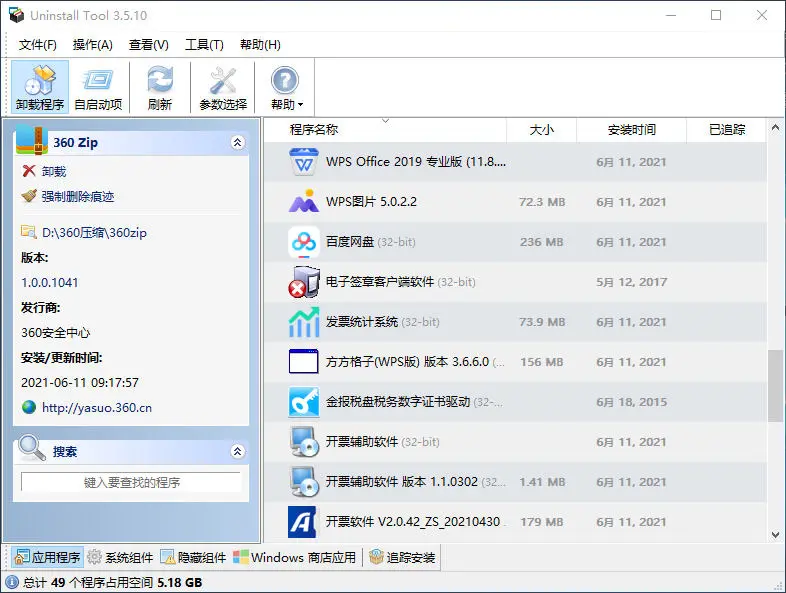Sort by 已追踪 column header
This screenshot has height=593, width=786.
click(x=726, y=130)
